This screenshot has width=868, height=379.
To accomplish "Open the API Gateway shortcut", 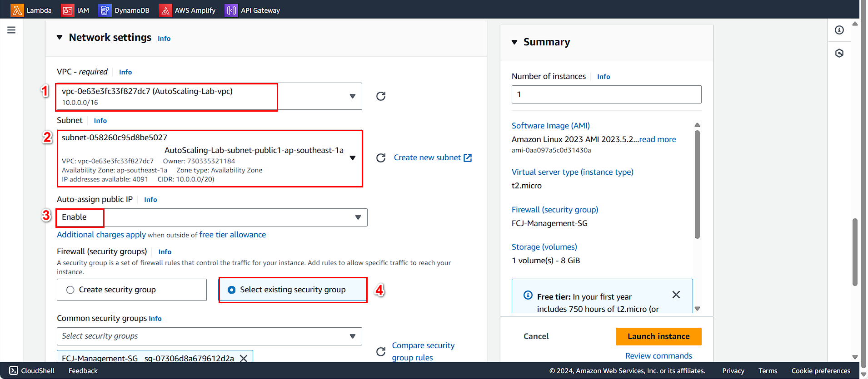I will 253,10.
